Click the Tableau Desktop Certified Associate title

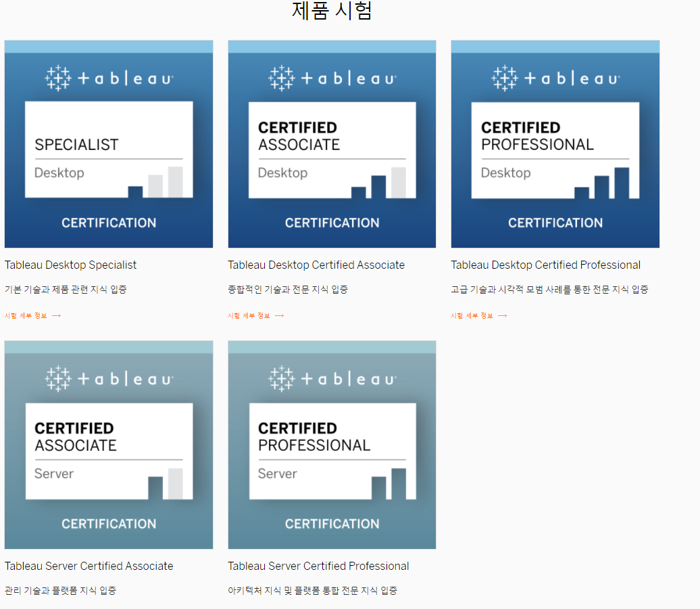point(316,265)
